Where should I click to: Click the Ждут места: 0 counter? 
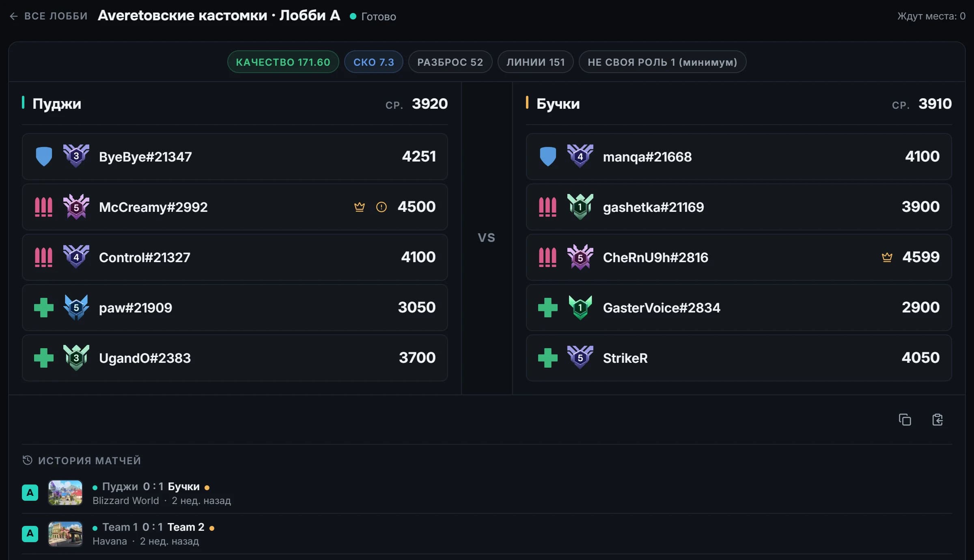[931, 16]
